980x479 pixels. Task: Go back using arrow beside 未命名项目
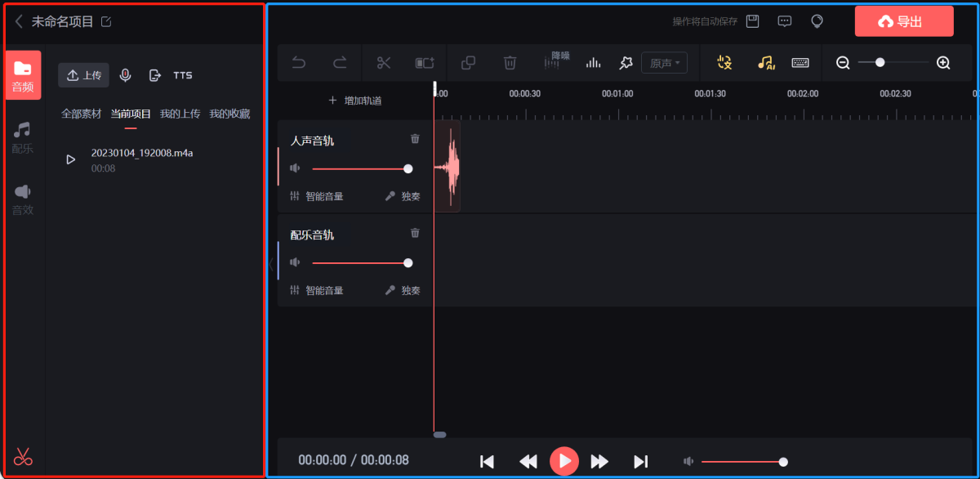pyautogui.click(x=19, y=22)
